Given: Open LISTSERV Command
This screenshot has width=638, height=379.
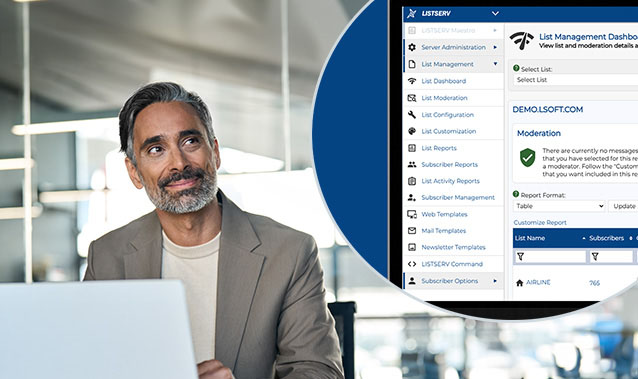Looking at the screenshot, I should 452,264.
